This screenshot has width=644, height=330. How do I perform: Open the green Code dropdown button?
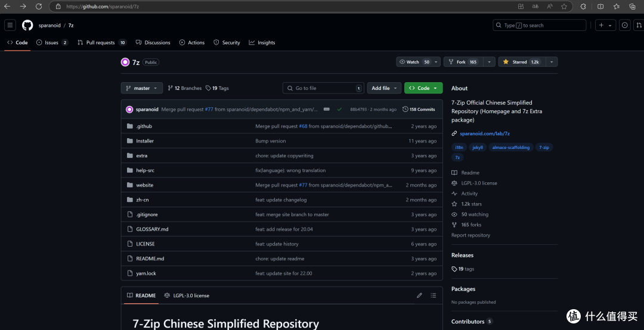(423, 88)
